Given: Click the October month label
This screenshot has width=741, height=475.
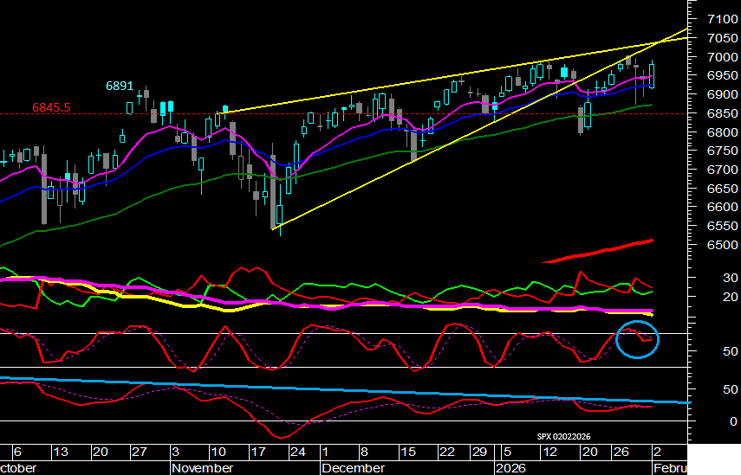Looking at the screenshot, I should 20,467.
